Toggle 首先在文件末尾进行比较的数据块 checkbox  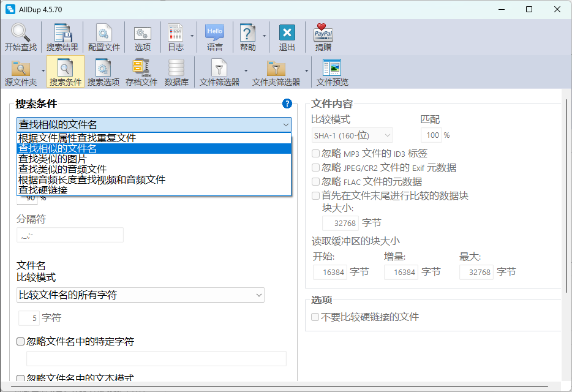pyautogui.click(x=315, y=195)
